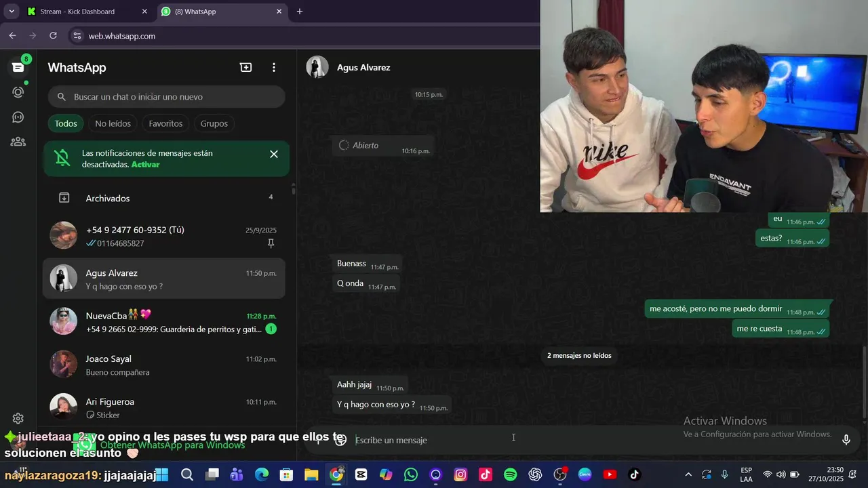Screen dimensions: 868x488
Task: Click browser back arrow
Action: coord(12,36)
